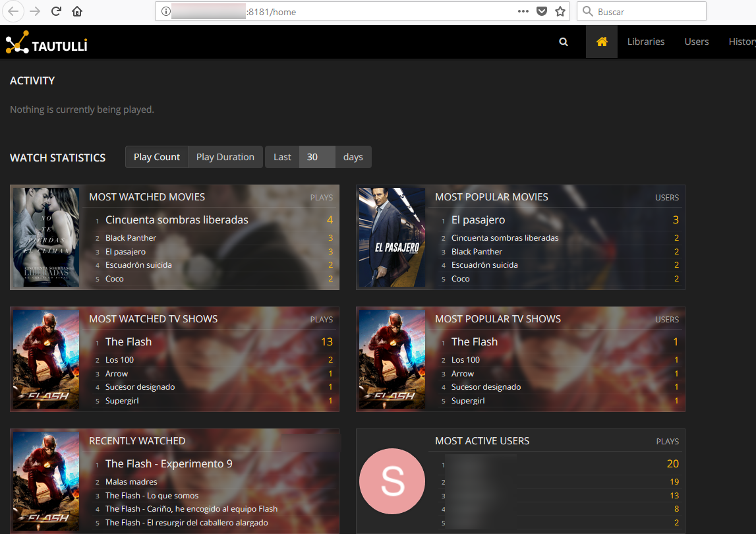Screen dimensions: 756x534
Task: Save page to Pocket icon
Action: pyautogui.click(x=542, y=12)
